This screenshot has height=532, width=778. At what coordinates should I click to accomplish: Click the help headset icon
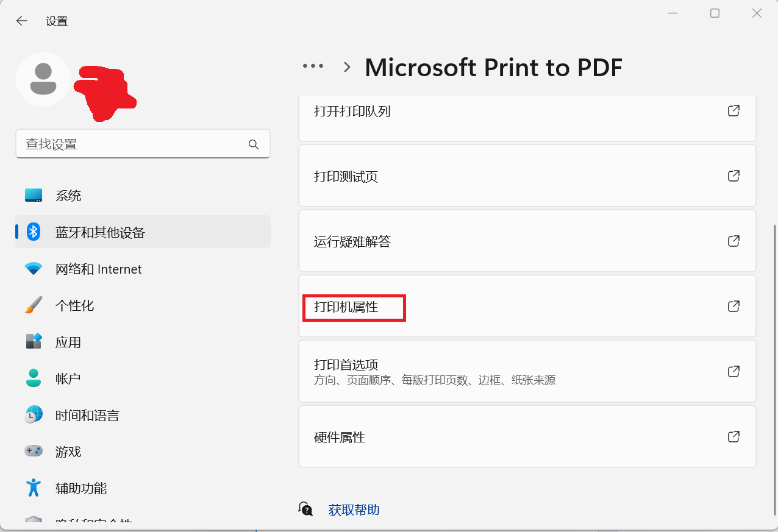point(305,509)
